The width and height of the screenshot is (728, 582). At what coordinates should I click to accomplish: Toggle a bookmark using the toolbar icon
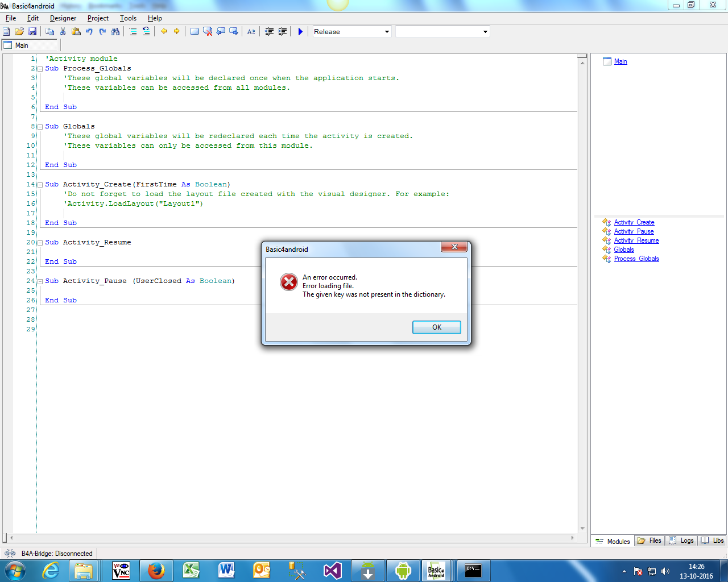coord(195,32)
